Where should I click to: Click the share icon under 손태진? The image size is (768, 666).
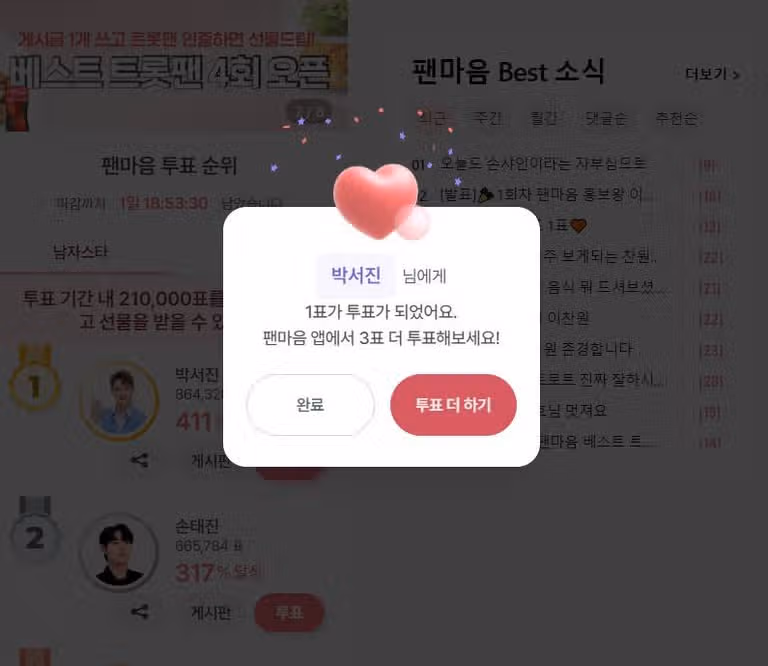point(140,612)
